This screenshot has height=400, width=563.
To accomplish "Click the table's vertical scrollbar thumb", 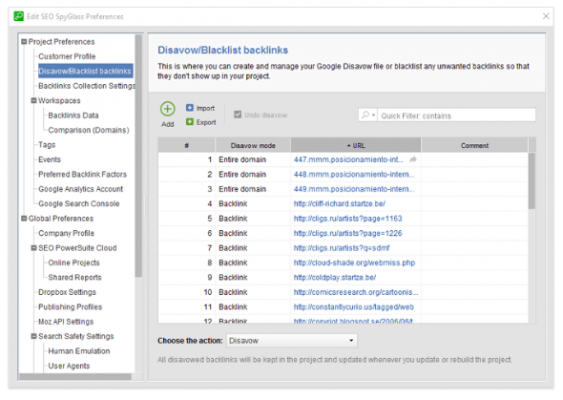I will tap(532, 181).
